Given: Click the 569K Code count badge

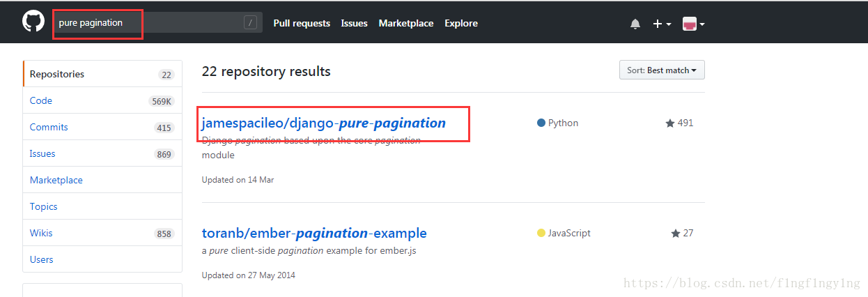Looking at the screenshot, I should pos(162,101).
